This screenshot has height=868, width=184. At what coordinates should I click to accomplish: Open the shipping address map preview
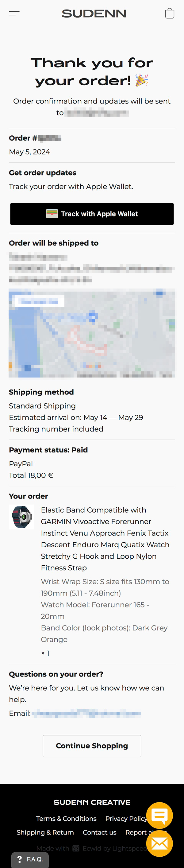click(x=92, y=333)
